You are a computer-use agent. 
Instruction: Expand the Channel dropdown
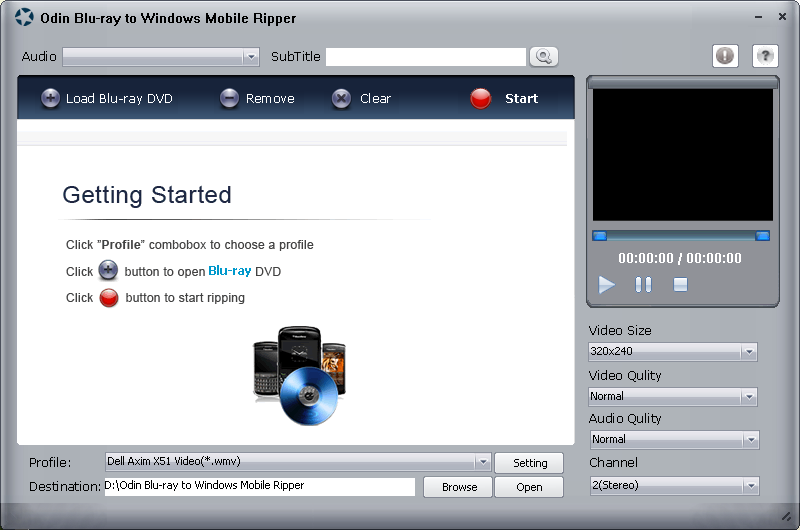pyautogui.click(x=751, y=486)
